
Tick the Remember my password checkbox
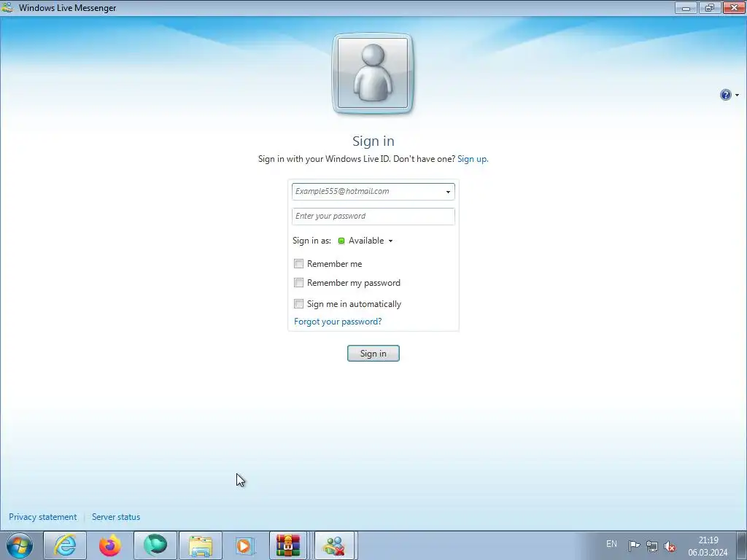click(x=298, y=283)
